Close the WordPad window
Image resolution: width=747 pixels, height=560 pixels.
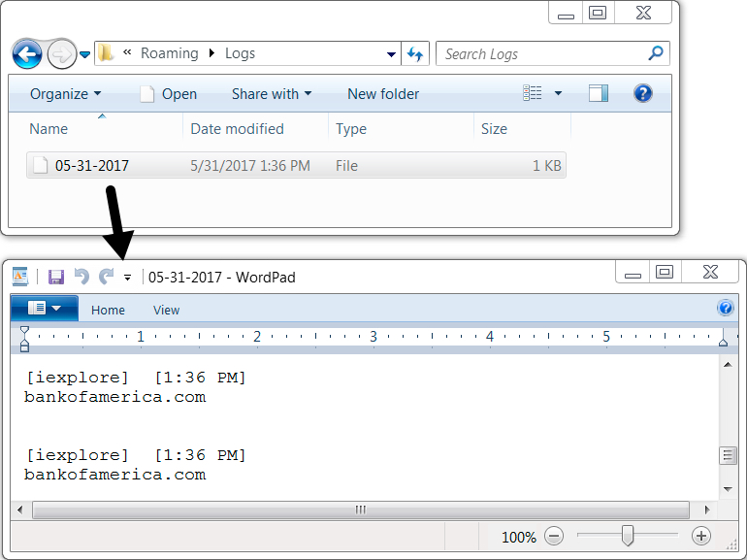point(710,272)
